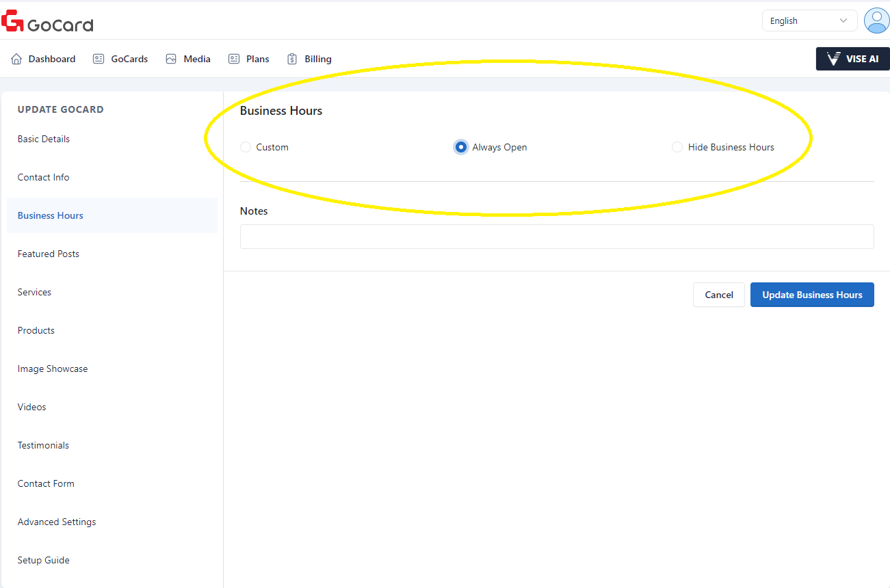Select the Custom business hours option
This screenshot has height=588, width=890.
point(246,147)
